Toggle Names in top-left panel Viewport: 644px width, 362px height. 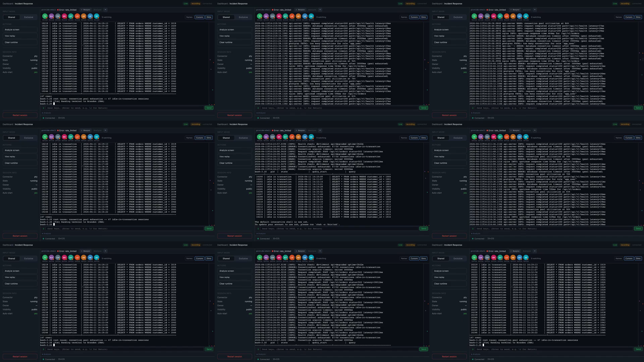tap(189, 17)
